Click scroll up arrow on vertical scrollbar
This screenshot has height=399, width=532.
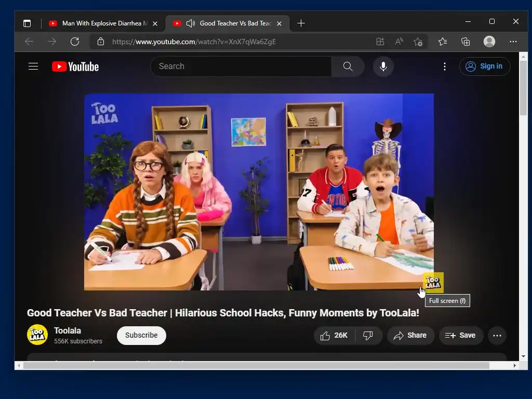[x=524, y=57]
